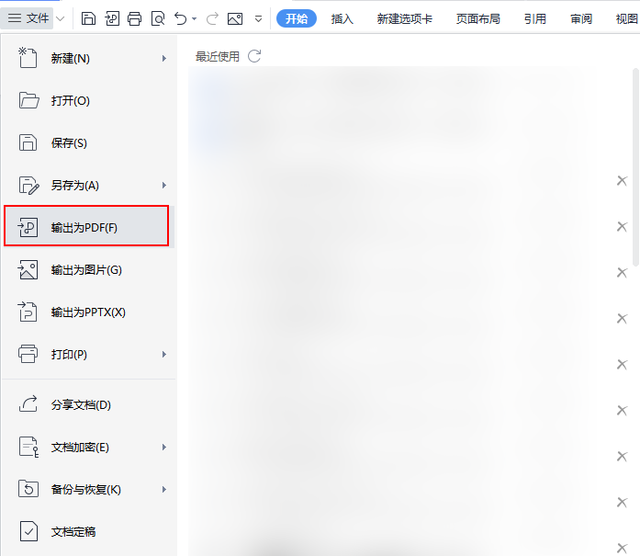Select 新建(N) in the file menu
The image size is (640, 556).
coord(90,58)
